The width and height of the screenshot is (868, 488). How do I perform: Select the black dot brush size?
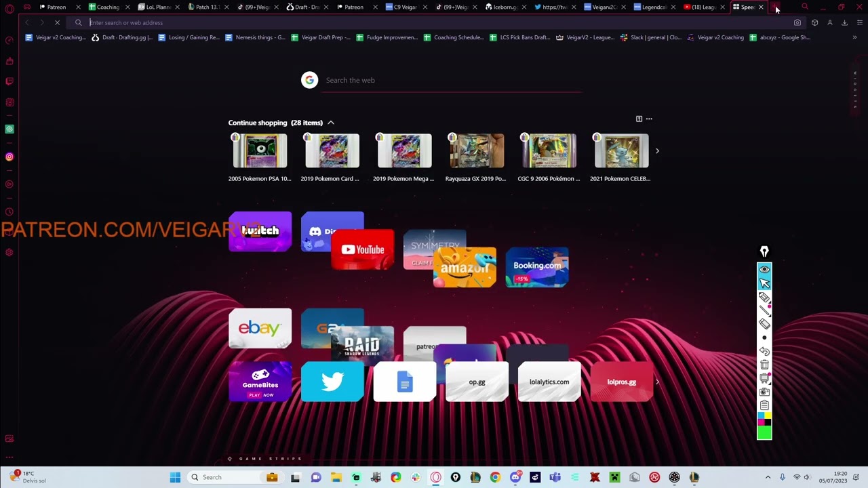(764, 338)
